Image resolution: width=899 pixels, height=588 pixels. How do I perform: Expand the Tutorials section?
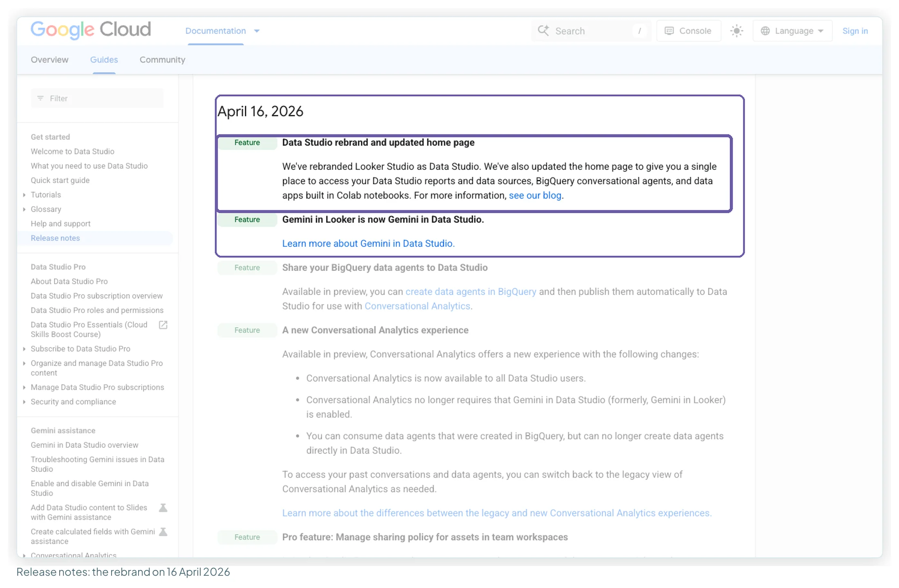[24, 195]
